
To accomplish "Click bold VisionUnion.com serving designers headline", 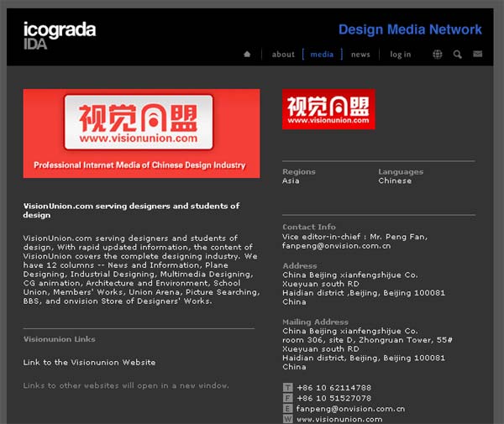I will [x=131, y=211].
